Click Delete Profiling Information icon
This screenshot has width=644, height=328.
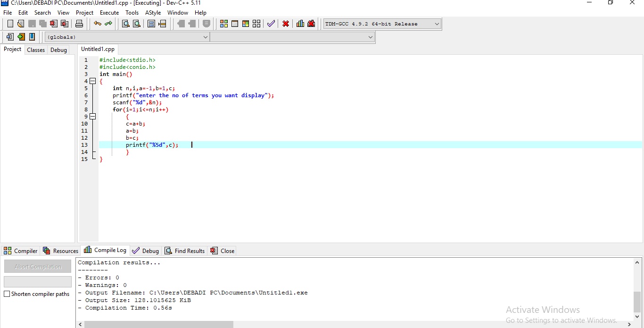(311, 24)
